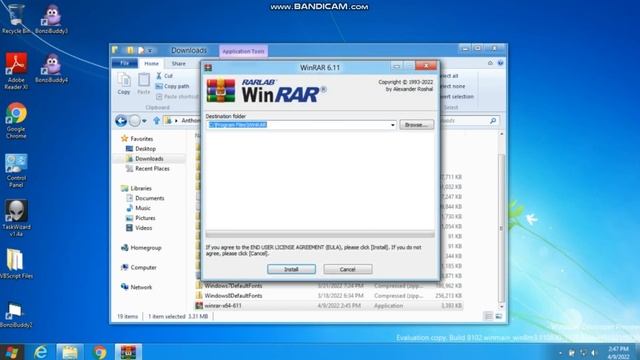Select the VBScript Files folder on desktop
Image resolution: width=640 pixels, height=360 pixels.
click(15, 264)
